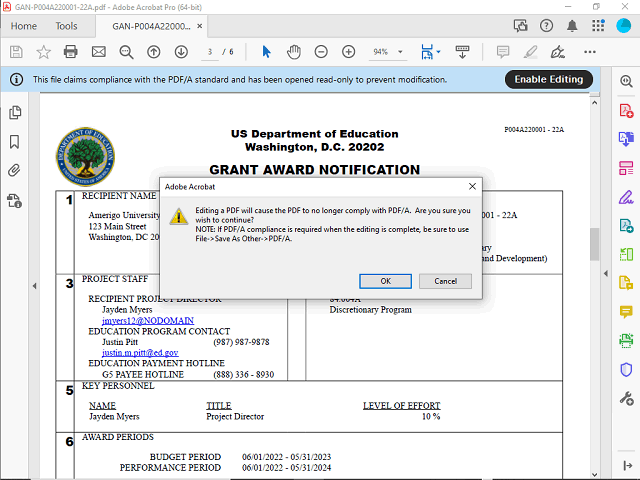Screen dimensions: 640x480
Task: Open share chat screens icon in header
Action: click(520, 26)
